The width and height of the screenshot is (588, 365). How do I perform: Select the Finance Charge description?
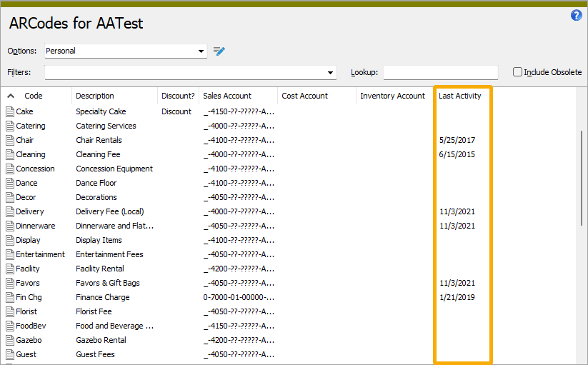(103, 297)
